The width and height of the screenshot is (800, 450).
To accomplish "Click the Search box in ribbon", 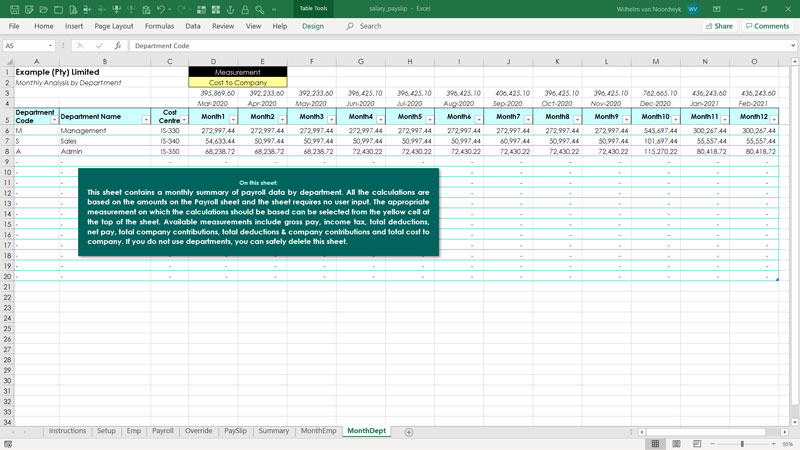I will [363, 26].
